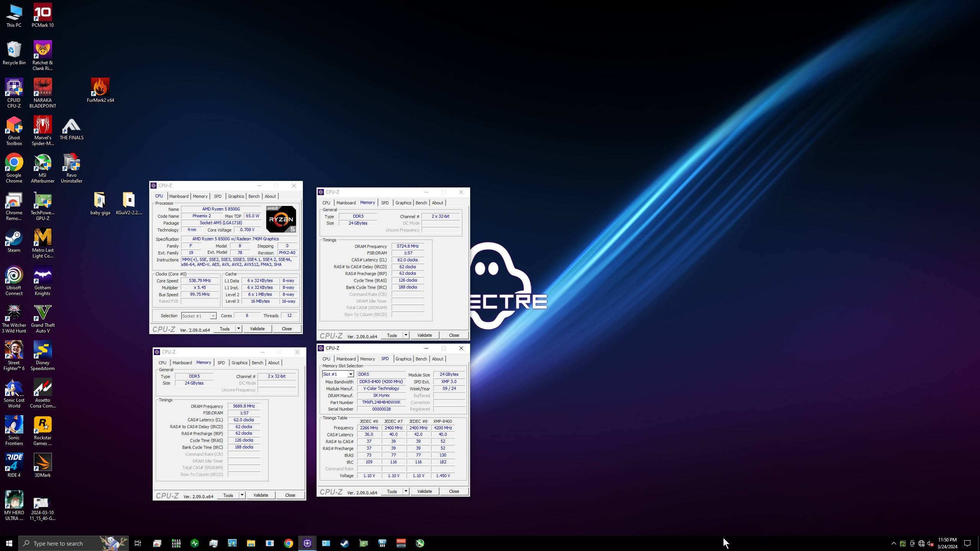Click Close button in the SPD window
Image resolution: width=980 pixels, height=551 pixels.
point(454,491)
